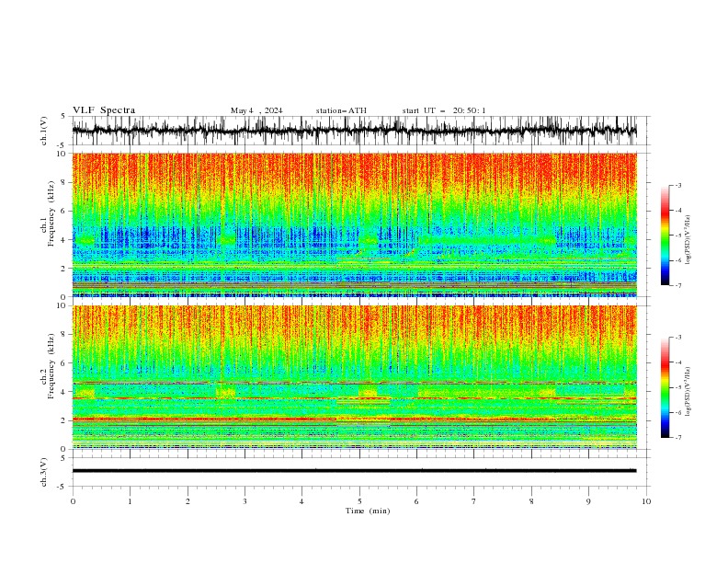This screenshot has width=728, height=563.
Task: Click the ch.1 voltage waveform trace
Action: click(x=354, y=131)
